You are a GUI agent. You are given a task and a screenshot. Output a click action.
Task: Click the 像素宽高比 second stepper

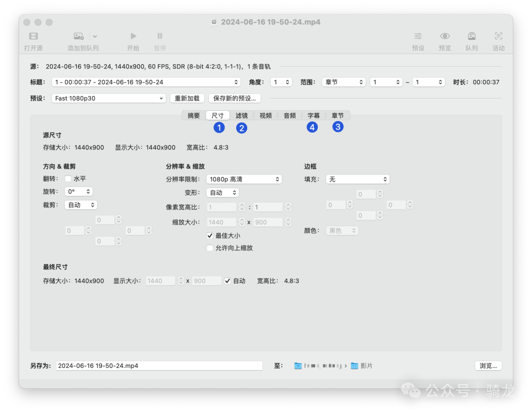click(288, 207)
